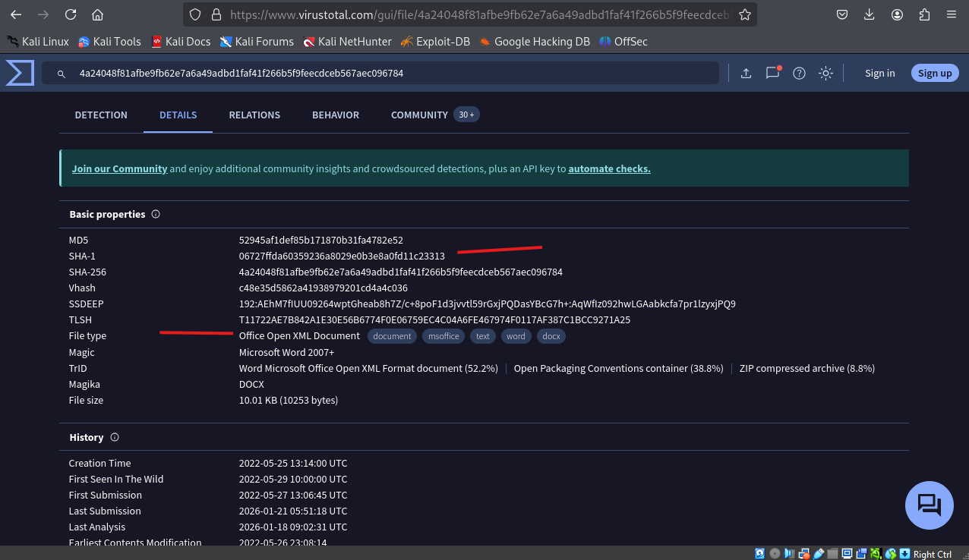Click the info icon beside History
969x560 pixels.
click(115, 437)
